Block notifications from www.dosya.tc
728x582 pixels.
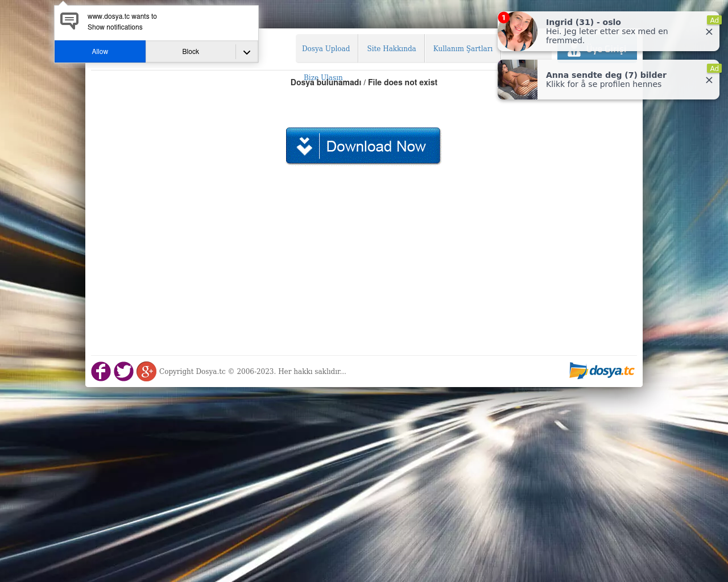(191, 52)
